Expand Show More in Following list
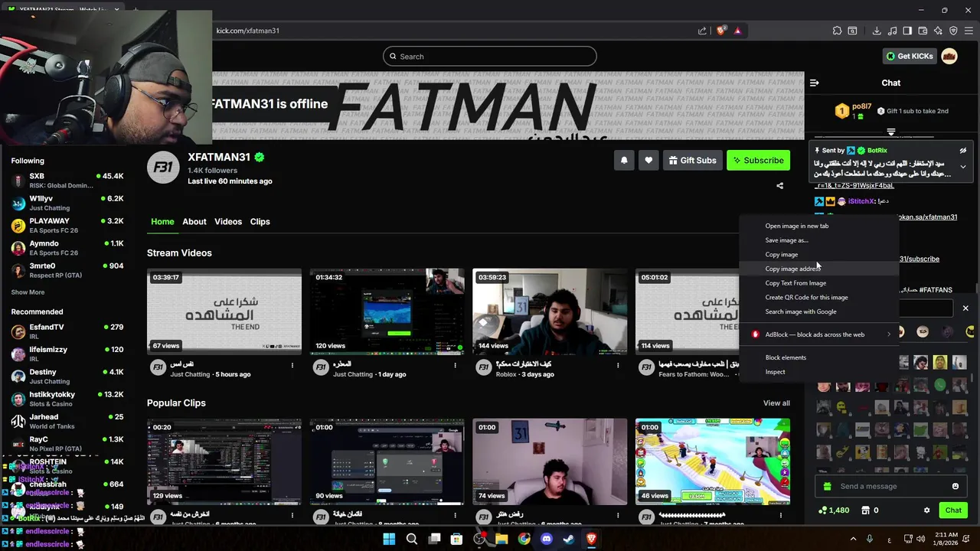 [x=28, y=292]
